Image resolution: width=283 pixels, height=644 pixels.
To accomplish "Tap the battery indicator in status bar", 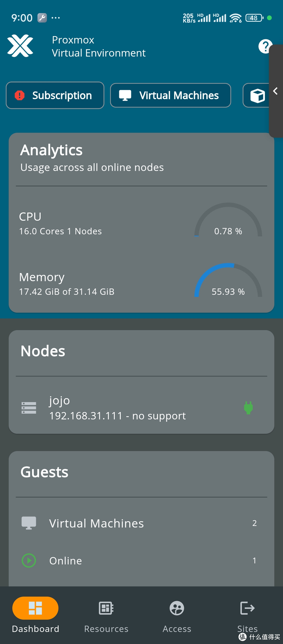I will click(254, 18).
